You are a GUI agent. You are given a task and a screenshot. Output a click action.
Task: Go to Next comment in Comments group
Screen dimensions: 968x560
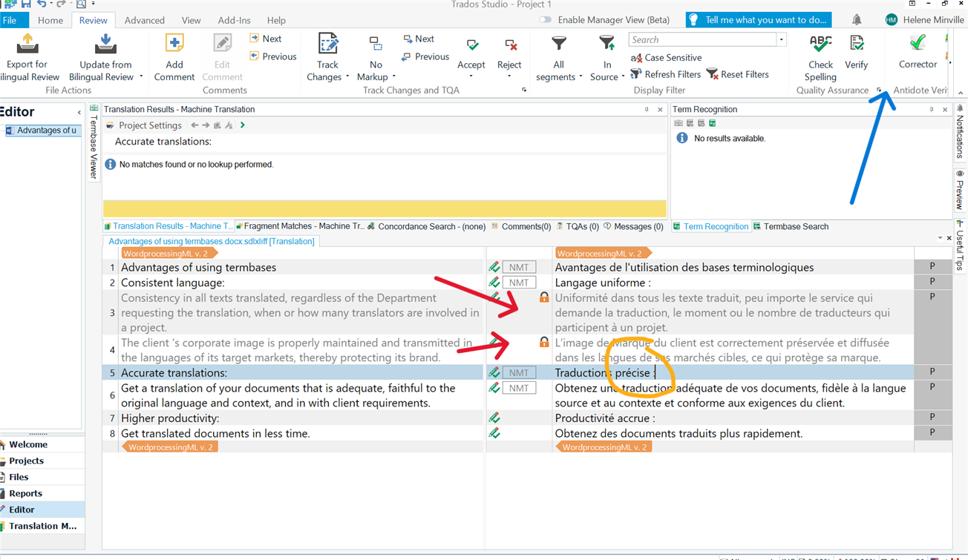(x=266, y=39)
